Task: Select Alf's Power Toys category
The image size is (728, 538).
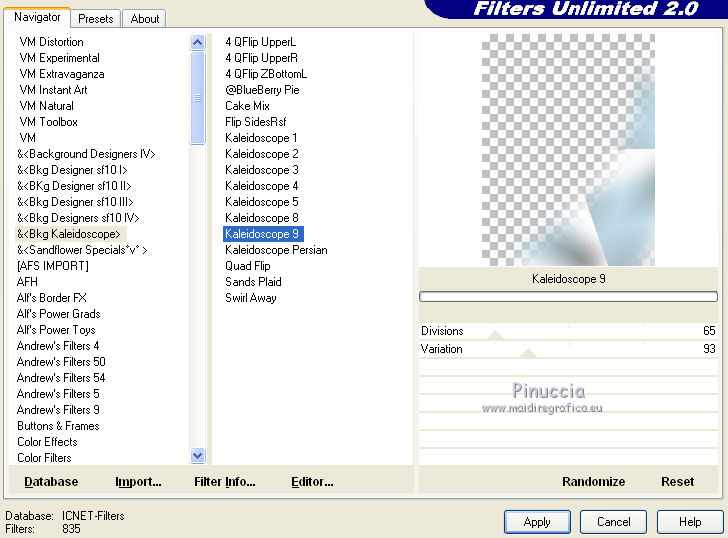Action: [x=56, y=330]
